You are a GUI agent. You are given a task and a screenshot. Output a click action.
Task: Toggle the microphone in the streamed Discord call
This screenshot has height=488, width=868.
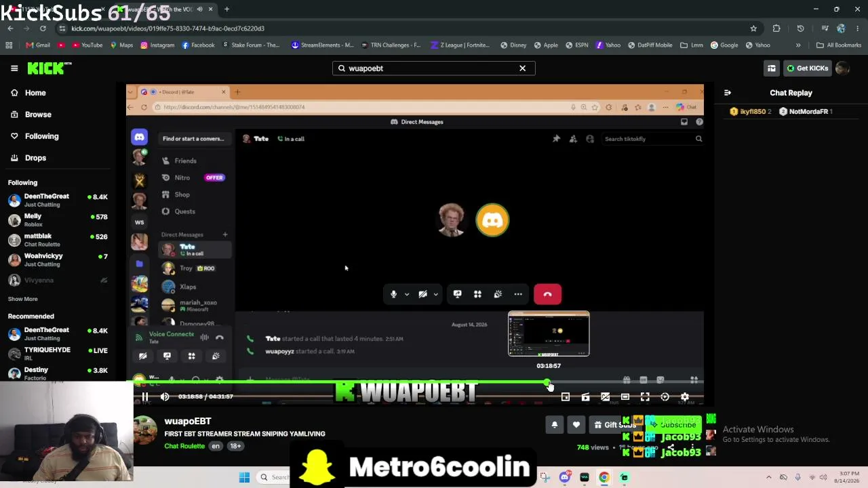click(393, 294)
